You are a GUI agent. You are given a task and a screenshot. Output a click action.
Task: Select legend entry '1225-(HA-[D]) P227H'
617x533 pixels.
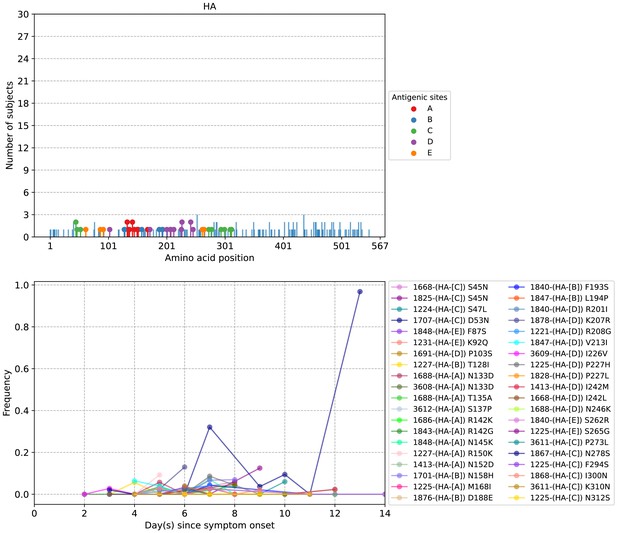(x=559, y=365)
